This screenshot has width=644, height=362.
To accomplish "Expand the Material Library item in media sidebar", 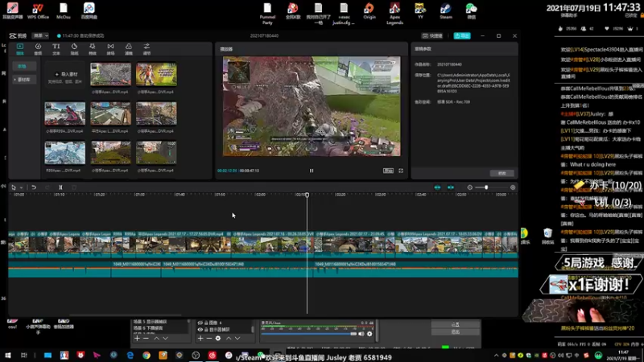I will [x=24, y=80].
